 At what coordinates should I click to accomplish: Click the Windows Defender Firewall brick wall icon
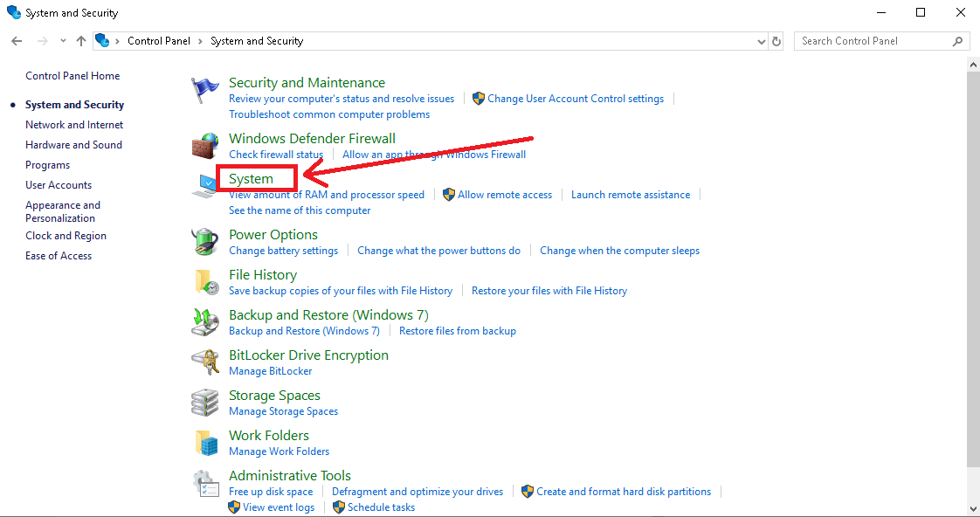[205, 146]
